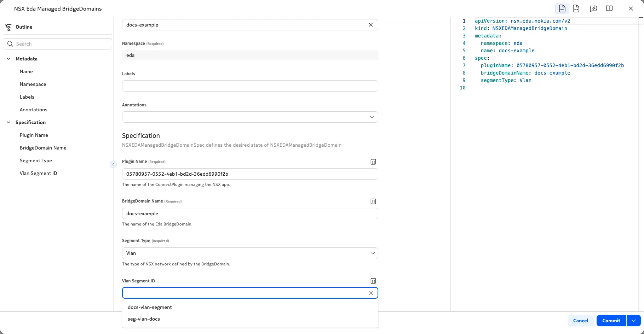Click the pluginName line in YAML editor
The image size is (644, 334).
pyautogui.click(x=552, y=65)
